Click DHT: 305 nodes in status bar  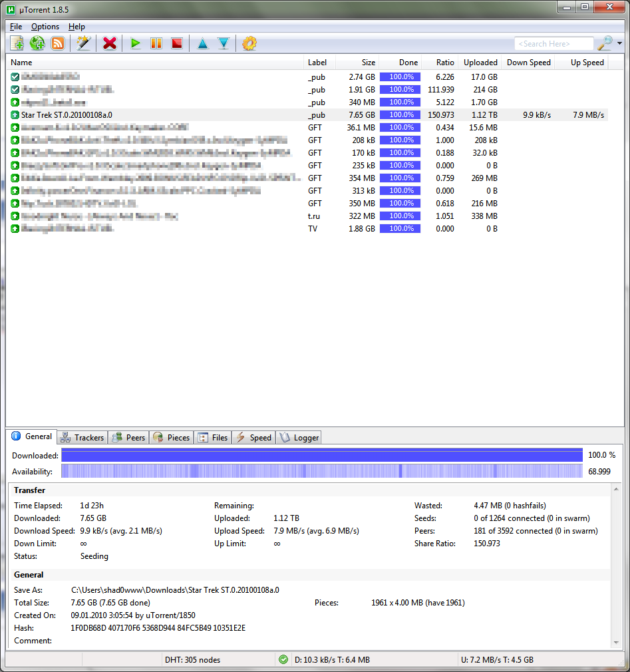(x=192, y=660)
